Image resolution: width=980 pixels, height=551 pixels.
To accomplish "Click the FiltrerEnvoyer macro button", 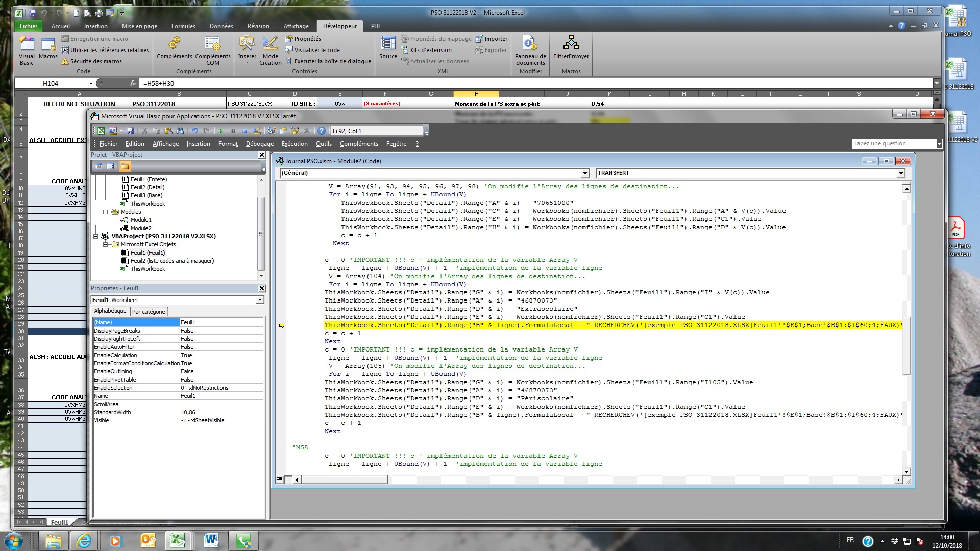I will click(571, 48).
